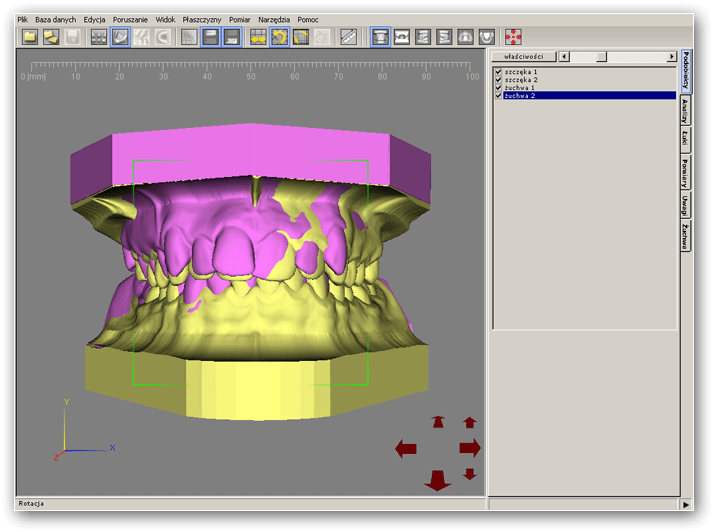Screen dimensions: 714x532
Task: Open the Pomiar menu
Action: pos(240,20)
